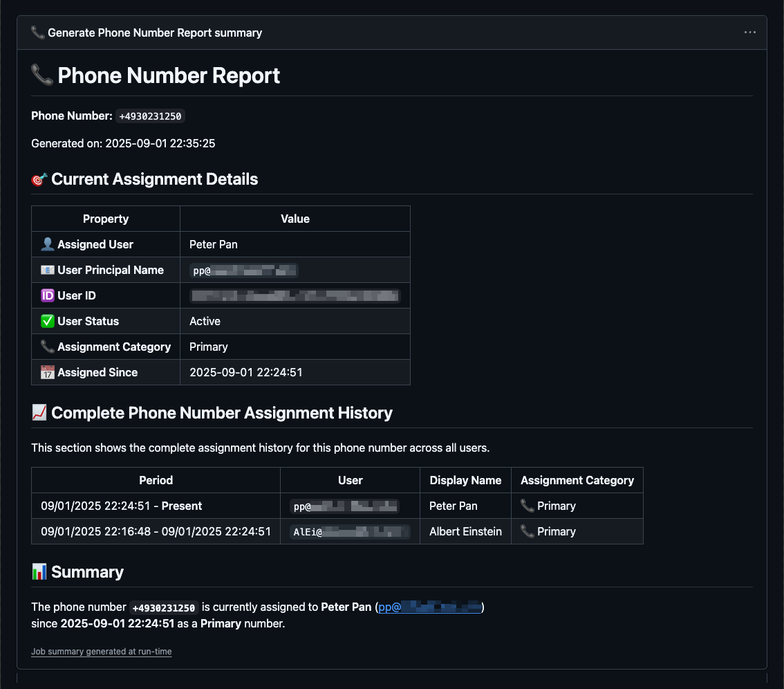Select the Peter Pan value in Assigned User row
The height and width of the screenshot is (689, 784).
click(x=213, y=244)
